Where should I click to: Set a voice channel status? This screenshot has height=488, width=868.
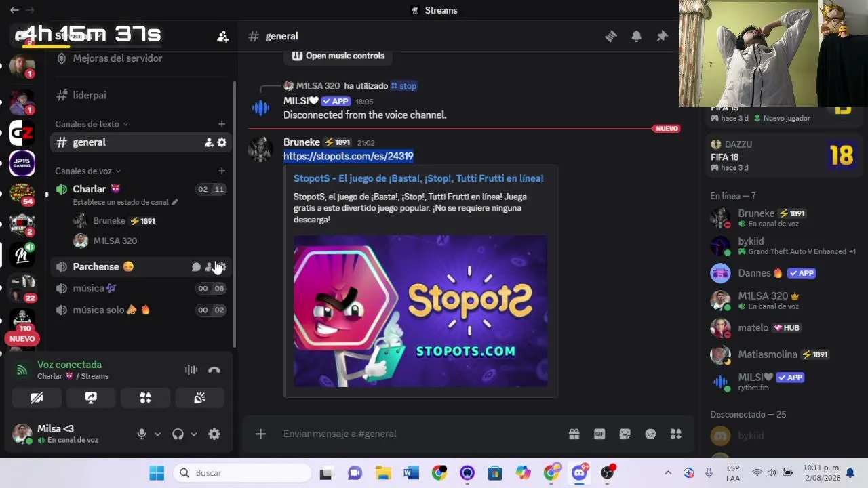point(125,202)
